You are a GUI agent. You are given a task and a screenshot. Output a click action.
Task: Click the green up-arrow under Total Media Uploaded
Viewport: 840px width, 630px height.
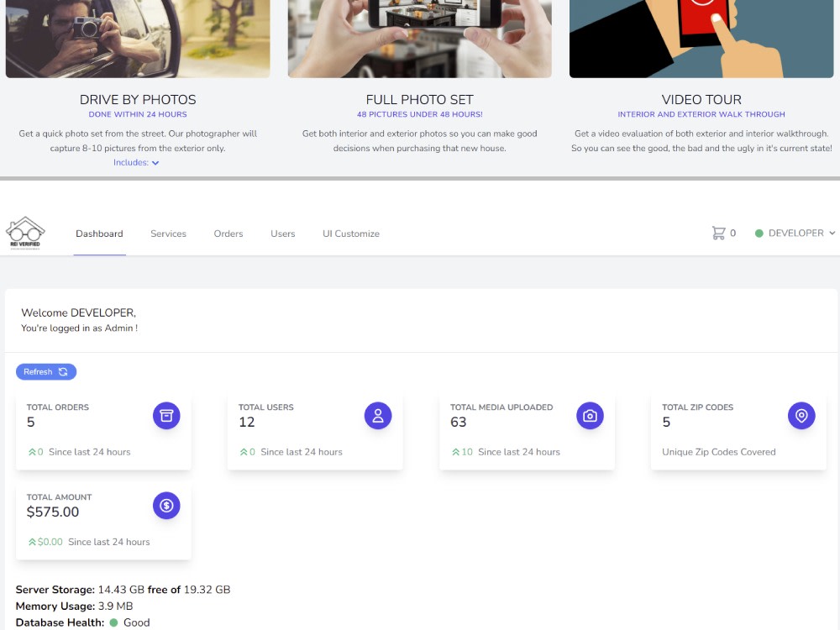[455, 452]
